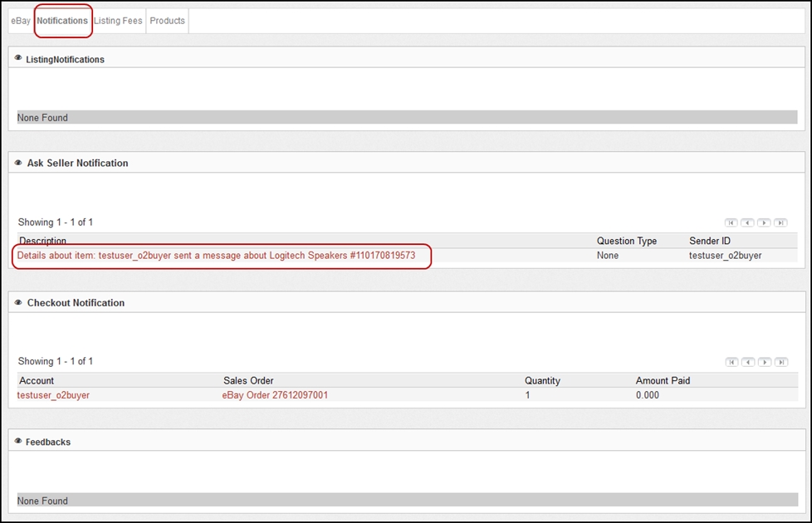This screenshot has height=523, width=812.
Task: Open eBay Order 27612097001 link
Action: tap(275, 395)
